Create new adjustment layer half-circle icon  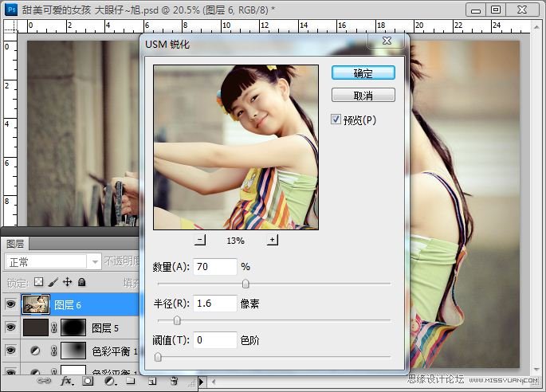pyautogui.click(x=110, y=381)
